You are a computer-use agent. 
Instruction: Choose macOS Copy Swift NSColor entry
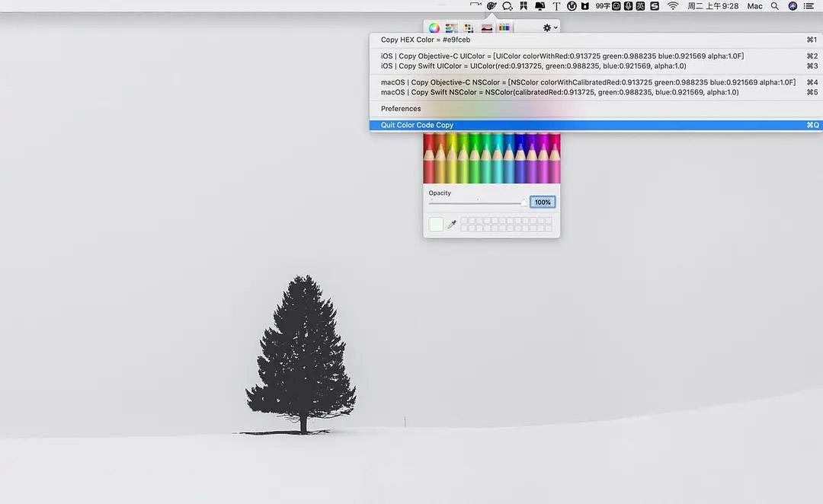596,92
